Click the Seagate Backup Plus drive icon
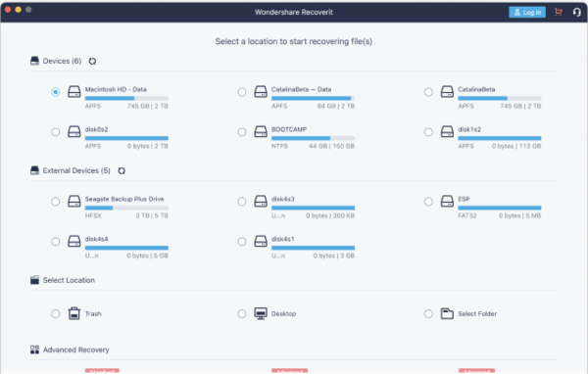Viewport: 588px width, 374px height. tap(74, 202)
